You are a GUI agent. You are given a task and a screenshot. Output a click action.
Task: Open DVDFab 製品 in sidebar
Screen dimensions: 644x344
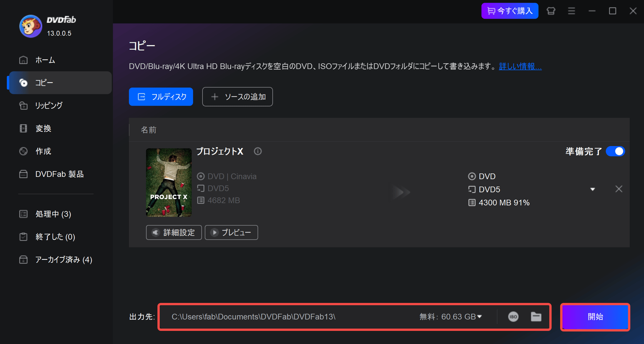pyautogui.click(x=60, y=174)
